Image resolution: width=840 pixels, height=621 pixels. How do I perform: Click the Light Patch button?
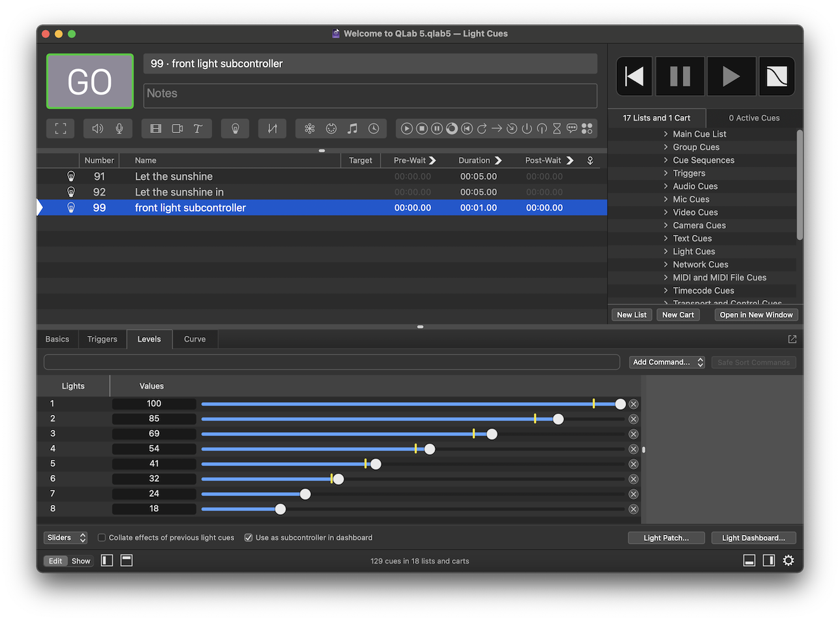666,538
